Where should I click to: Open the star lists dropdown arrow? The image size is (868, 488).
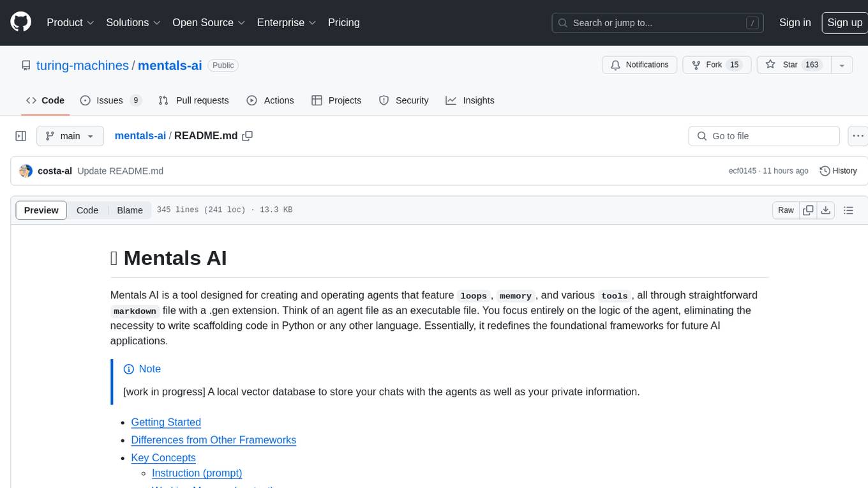[842, 65]
